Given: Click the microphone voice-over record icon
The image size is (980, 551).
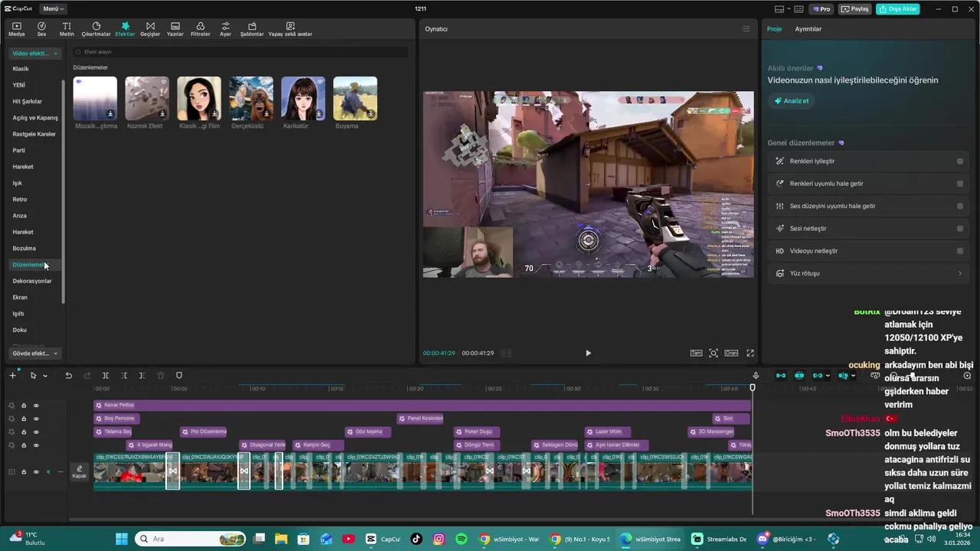Looking at the screenshot, I should [756, 376].
